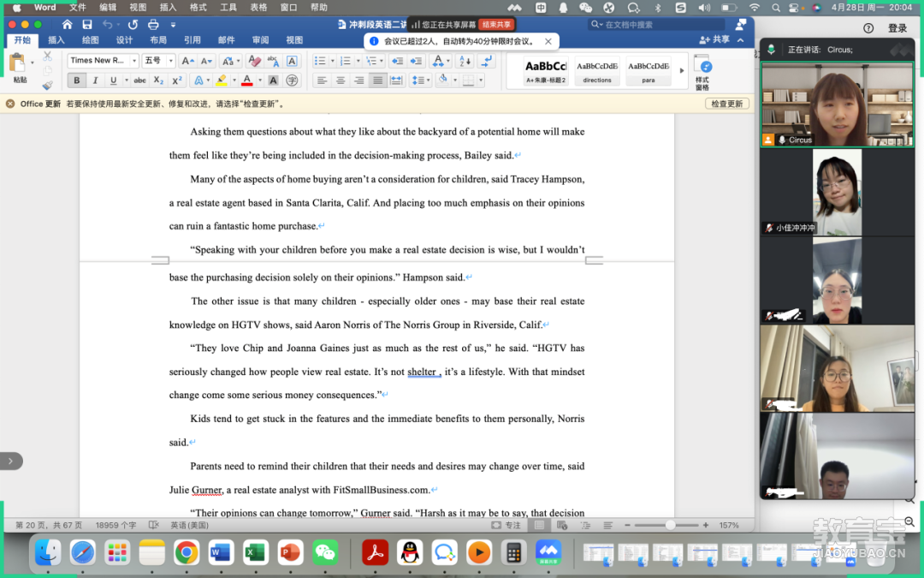Screen dimensions: 924x578
Task: Save the document with the floppy disk icon
Action: click(x=87, y=25)
